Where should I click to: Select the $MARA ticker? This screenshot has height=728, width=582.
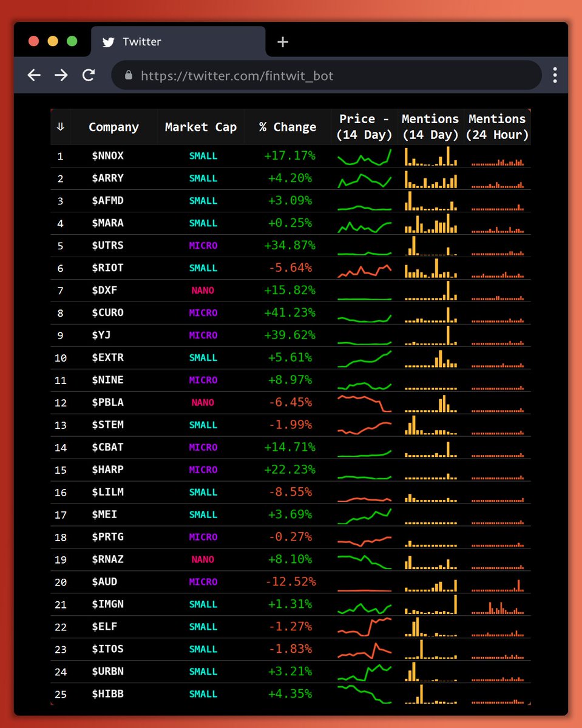pyautogui.click(x=108, y=223)
